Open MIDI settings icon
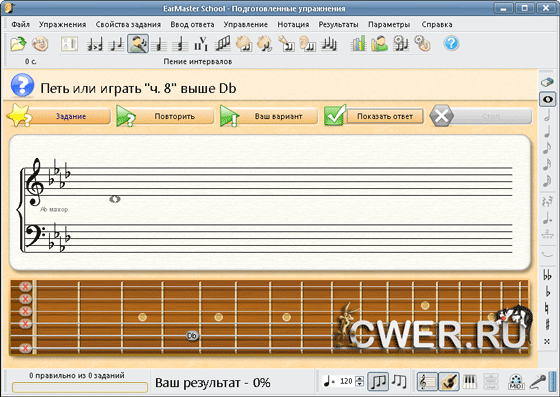This screenshot has height=397, width=560. pyautogui.click(x=515, y=382)
